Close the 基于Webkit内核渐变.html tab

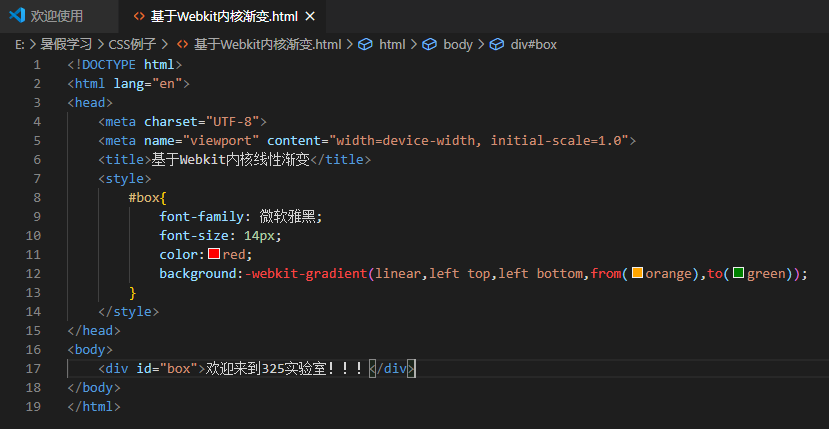(310, 16)
